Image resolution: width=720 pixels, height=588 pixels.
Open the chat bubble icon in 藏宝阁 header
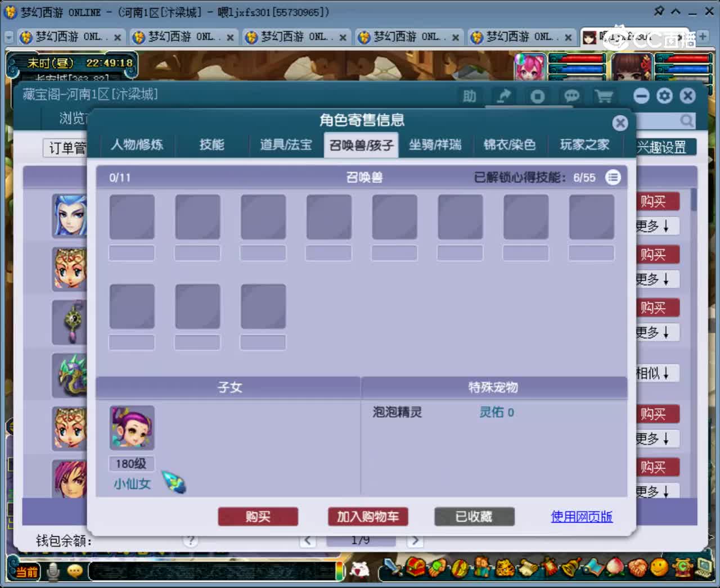pos(571,96)
